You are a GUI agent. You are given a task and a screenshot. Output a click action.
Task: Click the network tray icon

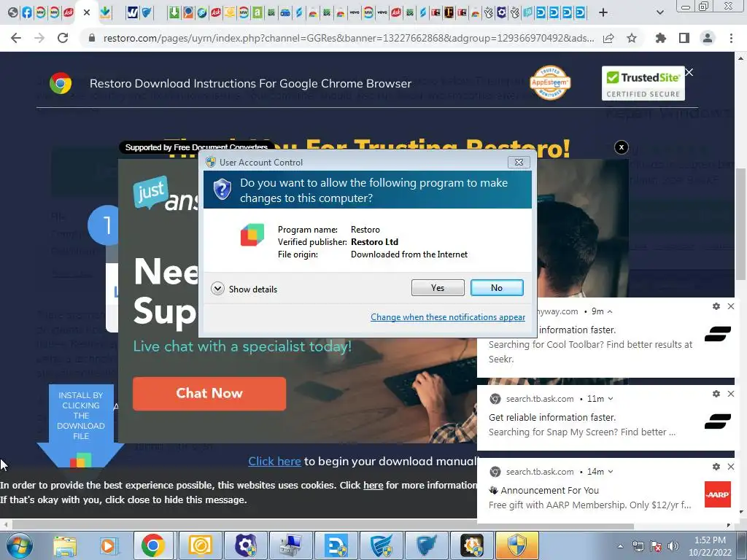point(638,546)
